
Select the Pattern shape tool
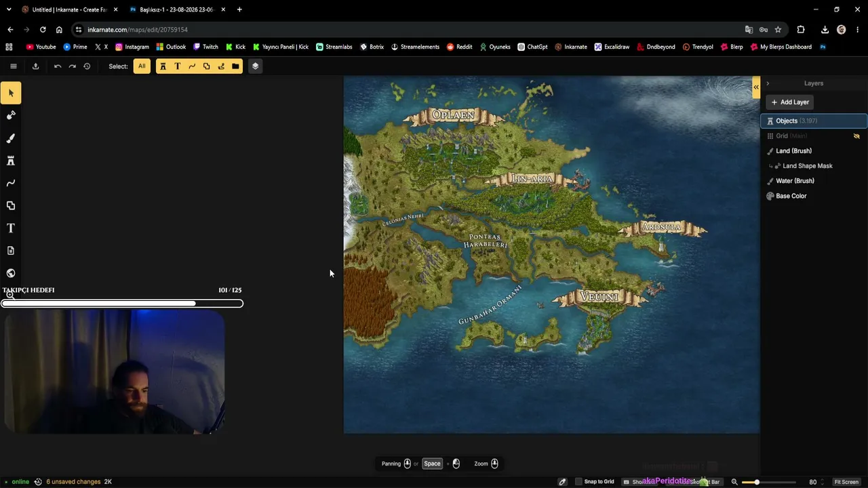tap(11, 205)
